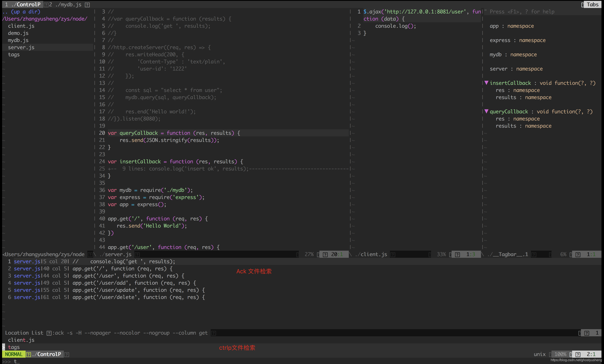
Task: Switch to the ./mydb.js tab
Action: coord(65,4)
